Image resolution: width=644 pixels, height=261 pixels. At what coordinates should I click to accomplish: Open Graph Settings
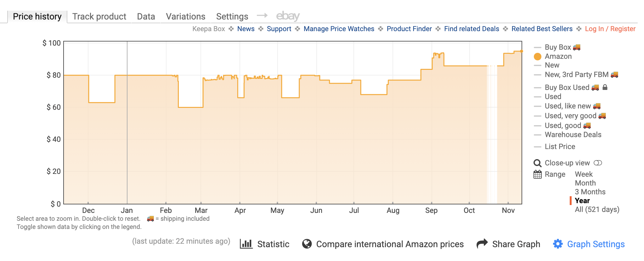596,244
